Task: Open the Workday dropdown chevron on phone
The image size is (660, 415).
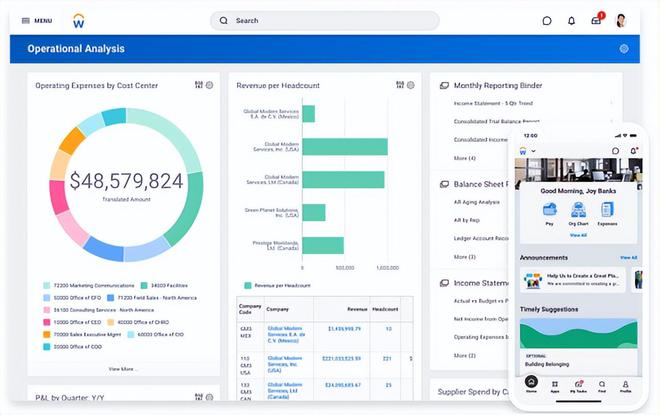Action: (533, 151)
